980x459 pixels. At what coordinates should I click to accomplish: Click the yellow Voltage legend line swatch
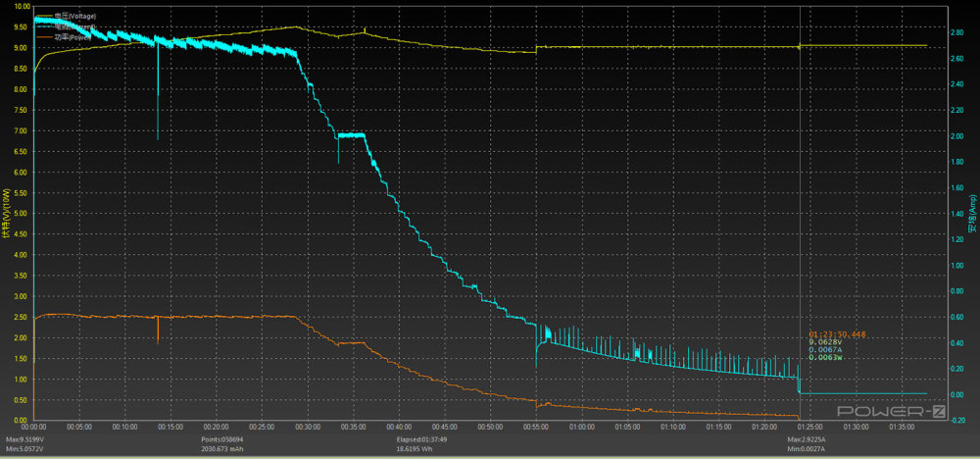(44, 16)
